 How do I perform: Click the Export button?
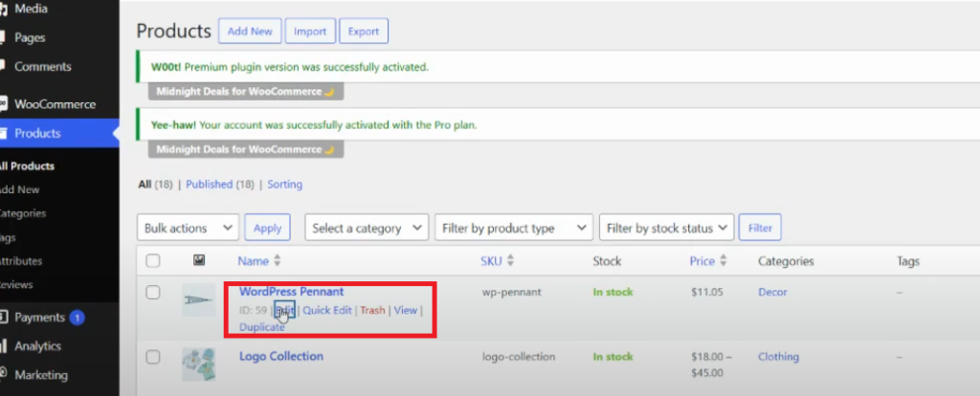(x=363, y=31)
